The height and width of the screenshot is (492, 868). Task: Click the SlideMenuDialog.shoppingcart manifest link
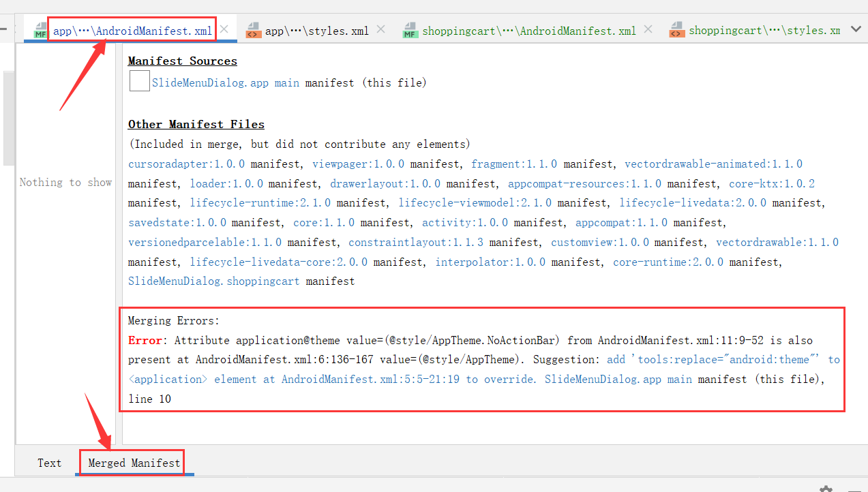click(213, 281)
